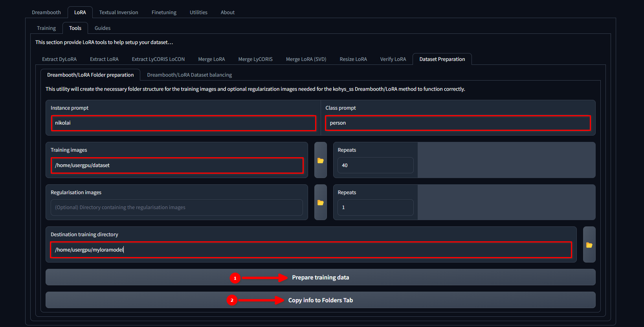
Task: Click the Training images Repeats field showing 40
Action: tap(376, 165)
